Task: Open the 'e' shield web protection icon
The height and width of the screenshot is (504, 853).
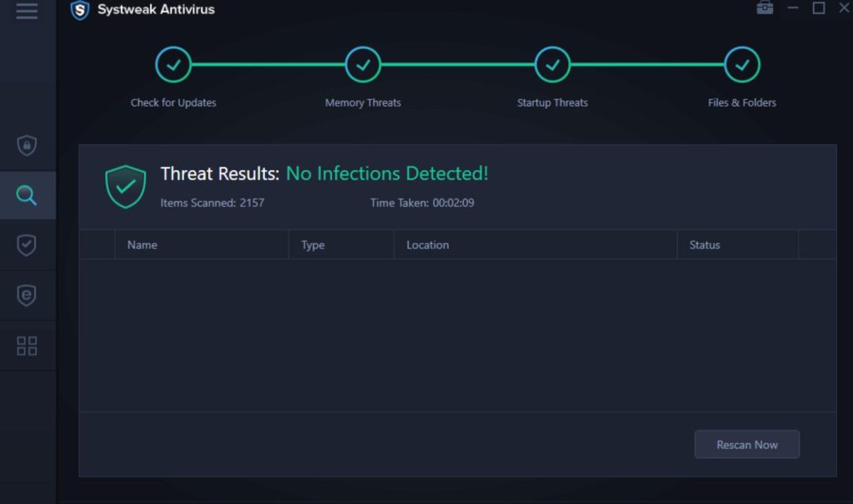Action: pyautogui.click(x=27, y=296)
